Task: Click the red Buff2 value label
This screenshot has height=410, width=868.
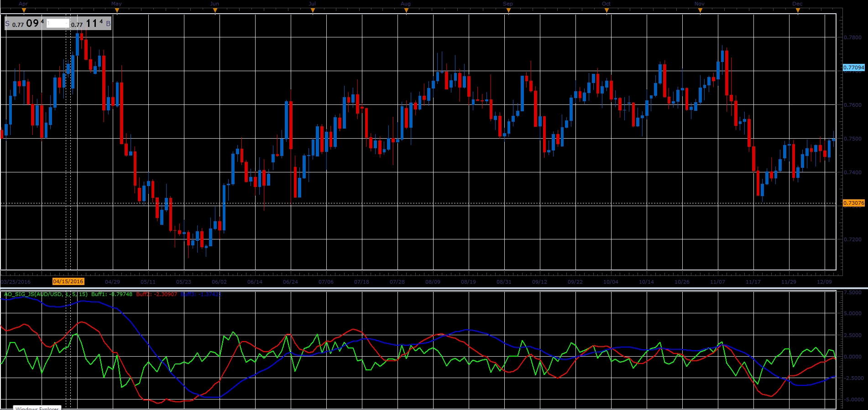Action: 157,294
